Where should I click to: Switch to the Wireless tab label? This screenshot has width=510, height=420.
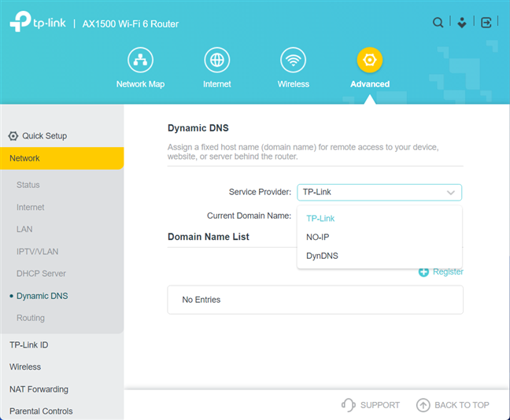point(293,84)
